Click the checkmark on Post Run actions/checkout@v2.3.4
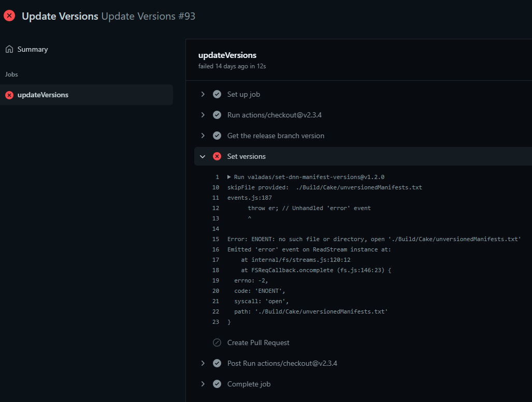 [217, 363]
